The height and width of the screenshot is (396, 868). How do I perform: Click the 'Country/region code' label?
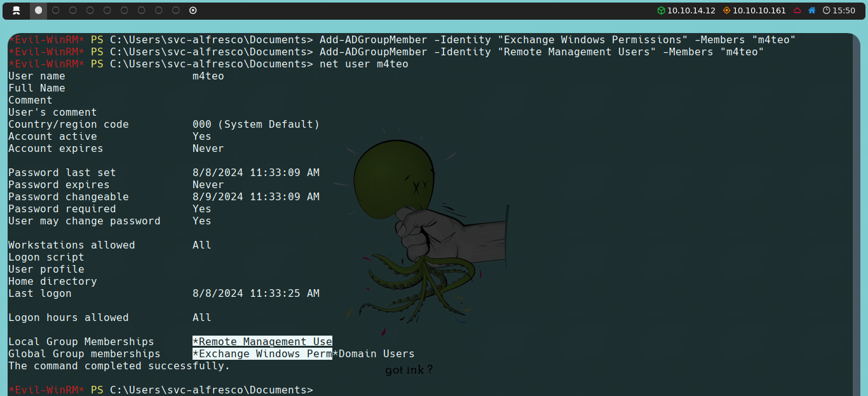tap(69, 125)
